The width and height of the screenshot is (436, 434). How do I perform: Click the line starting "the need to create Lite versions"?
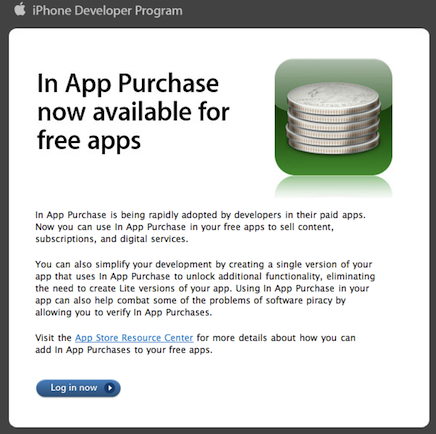202,288
